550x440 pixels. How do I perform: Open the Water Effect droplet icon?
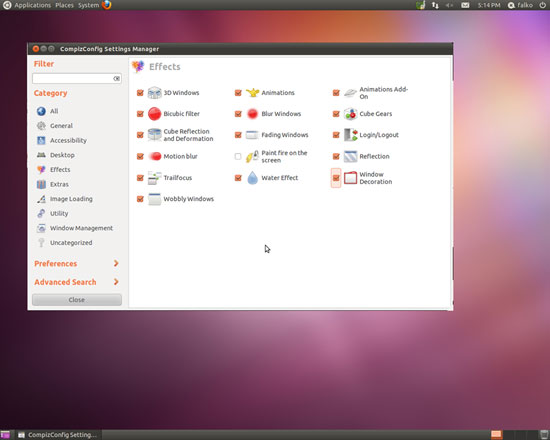[252, 178]
